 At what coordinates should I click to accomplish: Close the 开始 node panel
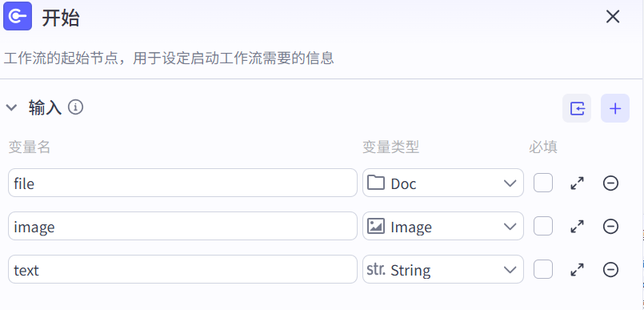tap(613, 17)
